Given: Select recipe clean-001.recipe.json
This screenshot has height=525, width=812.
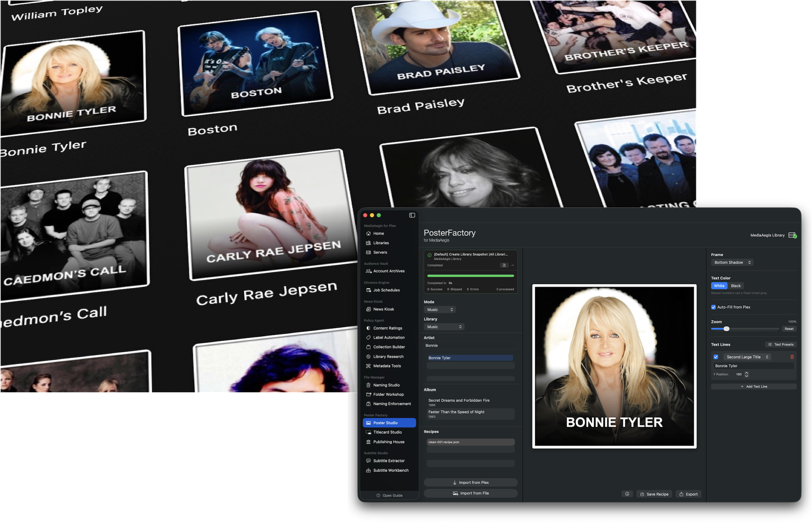Looking at the screenshot, I should point(471,442).
